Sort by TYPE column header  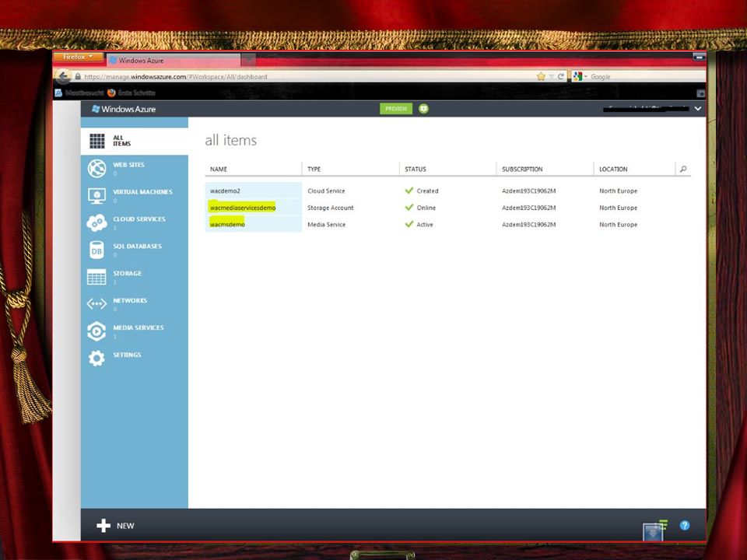[314, 169]
